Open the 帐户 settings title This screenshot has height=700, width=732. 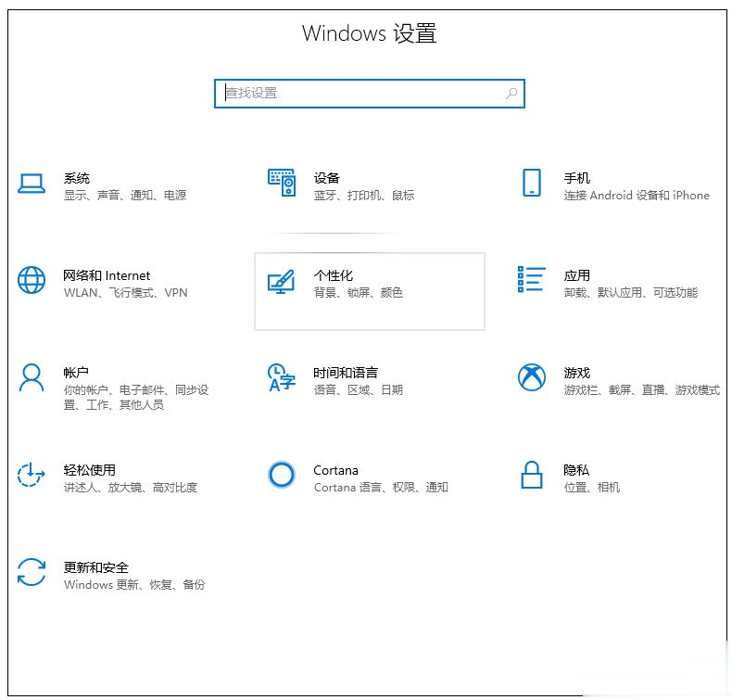tap(76, 373)
